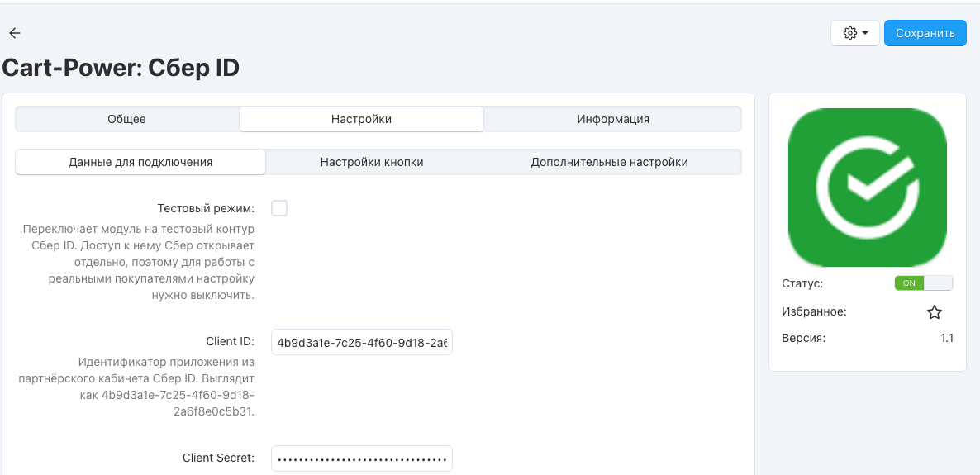980x475 pixels.
Task: Click the Сохранить button
Action: [x=925, y=33]
